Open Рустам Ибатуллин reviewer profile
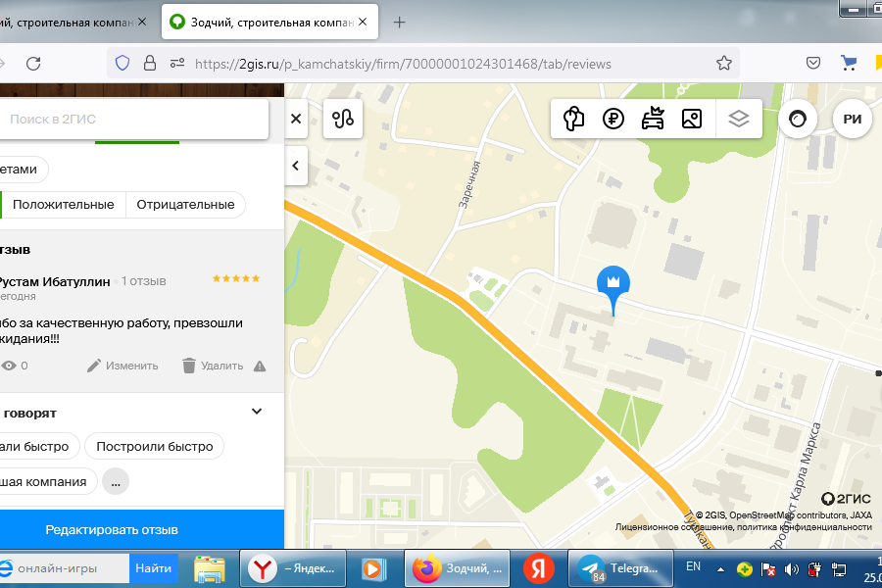Image resolution: width=882 pixels, height=588 pixels. pos(54,281)
